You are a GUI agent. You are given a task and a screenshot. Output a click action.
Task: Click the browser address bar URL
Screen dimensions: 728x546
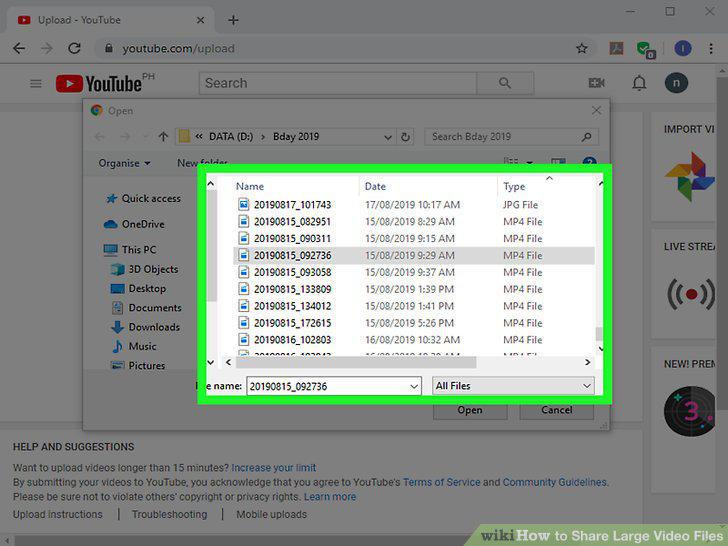click(x=178, y=49)
